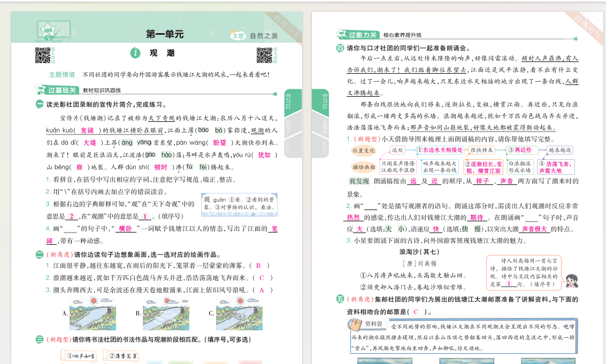Click the subtitle 核心素养提升练
Viewport: 606px width, 364px height.
click(x=402, y=35)
